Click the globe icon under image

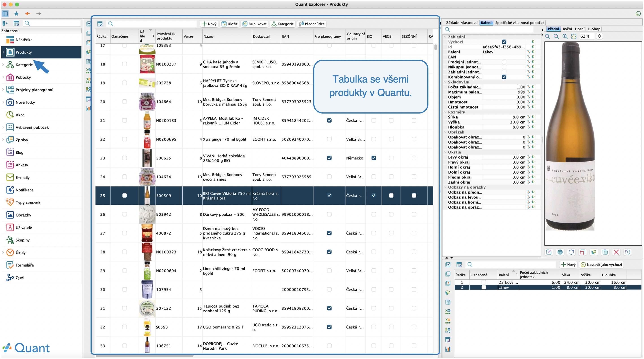560,252
